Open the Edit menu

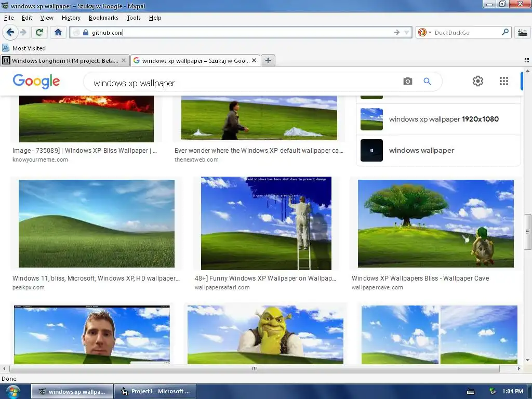pyautogui.click(x=27, y=18)
